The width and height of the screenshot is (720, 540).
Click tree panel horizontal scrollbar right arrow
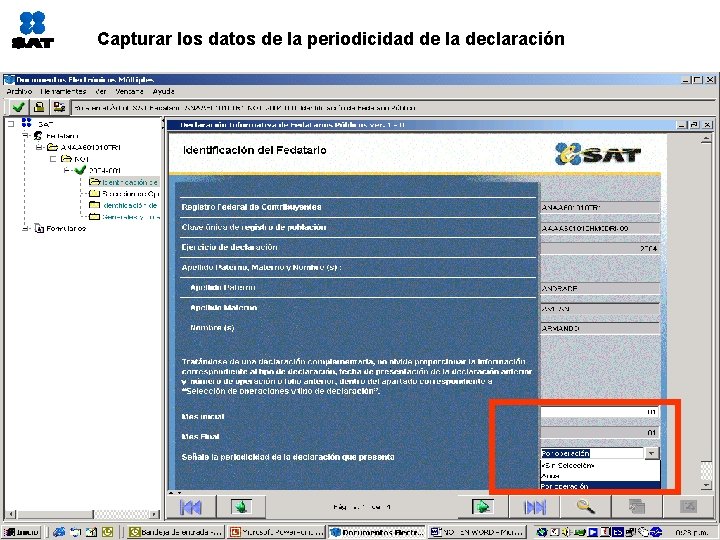tap(155, 514)
